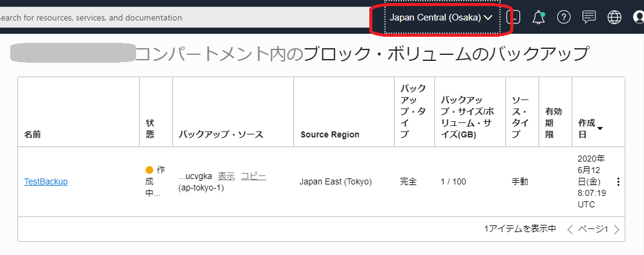Open the user profile avatar

(x=639, y=17)
